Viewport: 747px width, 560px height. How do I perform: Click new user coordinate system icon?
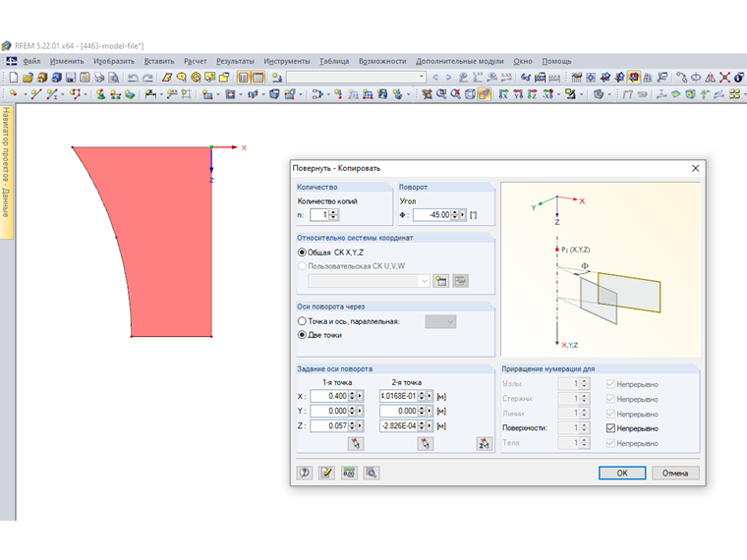440,281
